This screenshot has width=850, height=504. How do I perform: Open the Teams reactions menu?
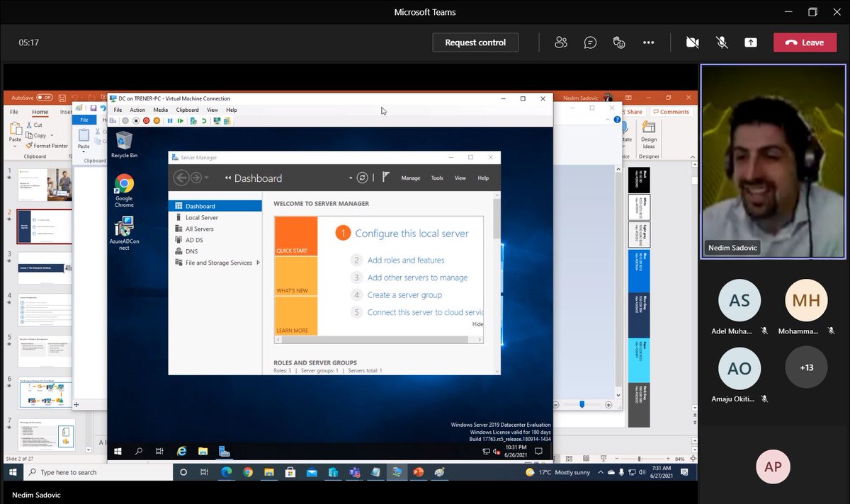[619, 42]
